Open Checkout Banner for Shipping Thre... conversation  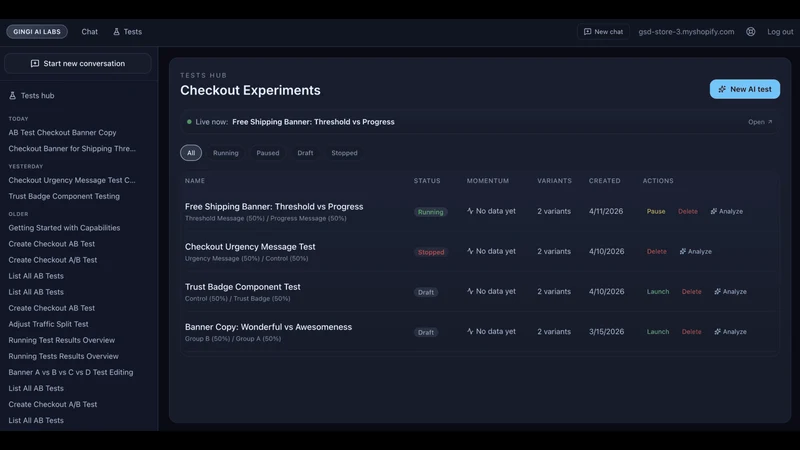tap(72, 148)
